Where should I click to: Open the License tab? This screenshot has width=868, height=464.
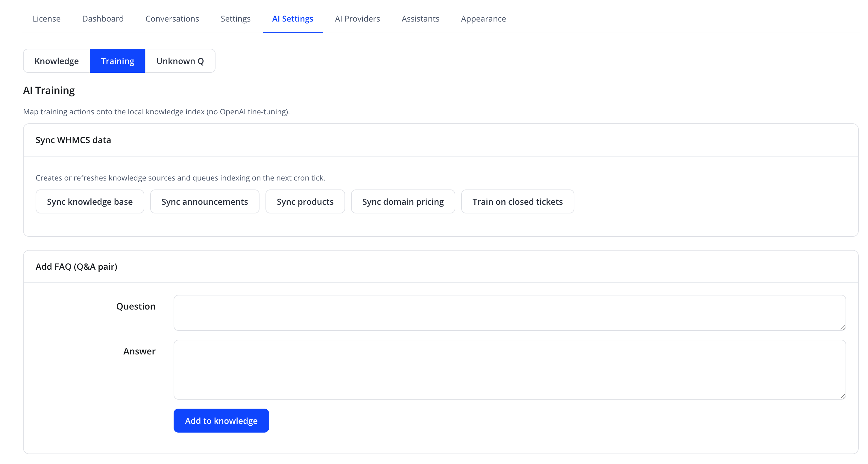click(x=46, y=19)
